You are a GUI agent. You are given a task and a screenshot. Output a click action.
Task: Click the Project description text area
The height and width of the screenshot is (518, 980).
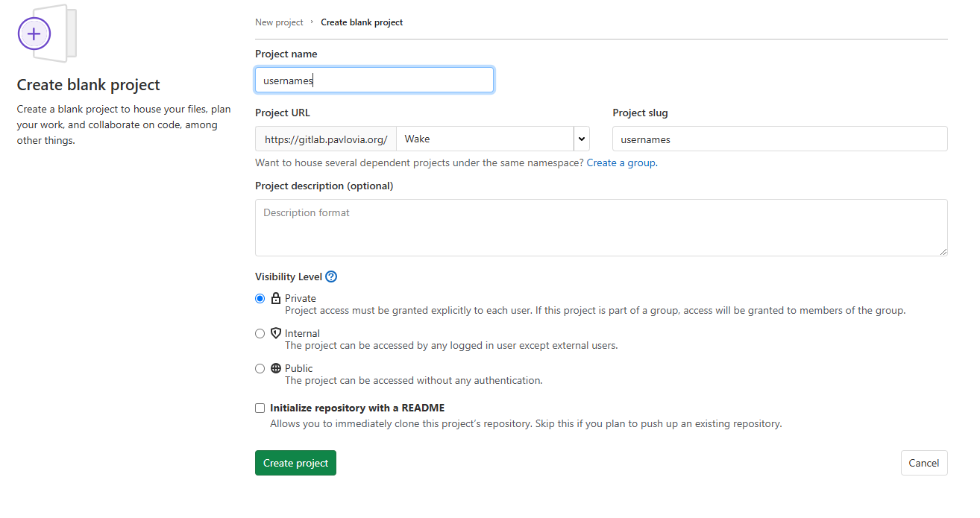601,227
